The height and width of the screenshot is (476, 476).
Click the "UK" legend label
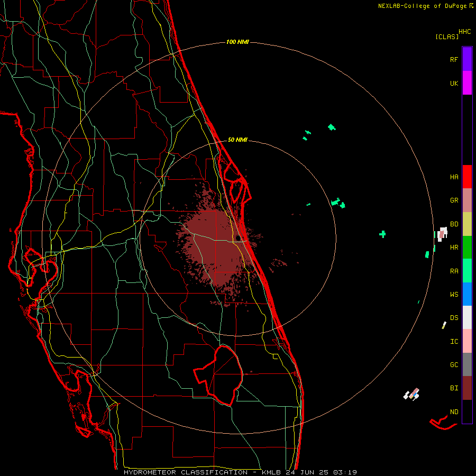pyautogui.click(x=454, y=83)
